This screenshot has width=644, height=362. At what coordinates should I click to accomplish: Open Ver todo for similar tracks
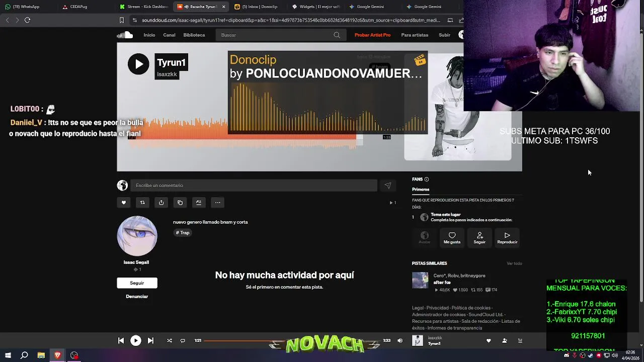(x=514, y=263)
